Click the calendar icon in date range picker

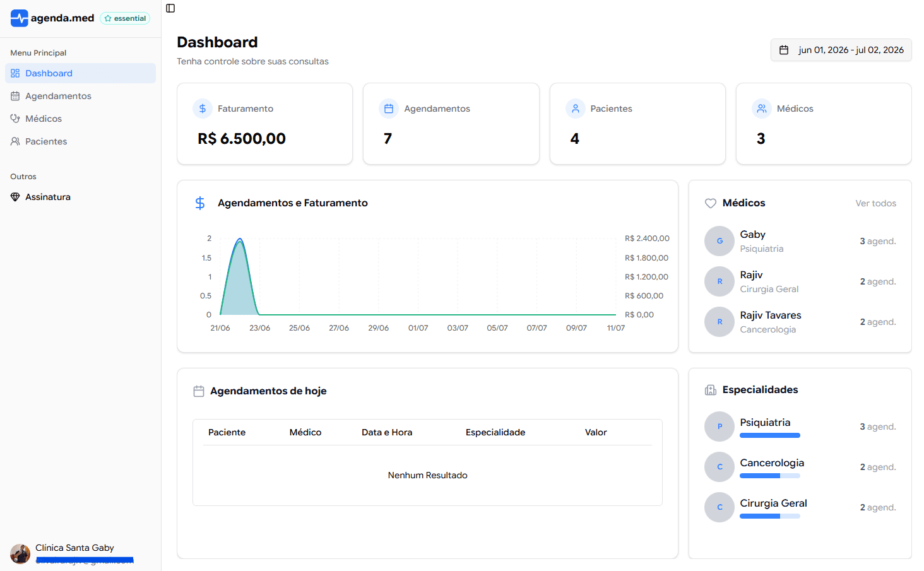[784, 50]
